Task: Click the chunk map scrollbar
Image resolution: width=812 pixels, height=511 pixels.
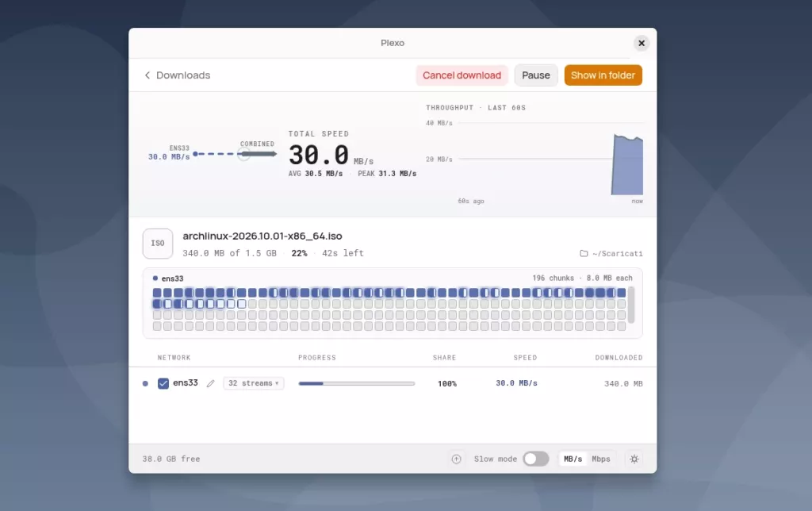Action: (x=630, y=305)
